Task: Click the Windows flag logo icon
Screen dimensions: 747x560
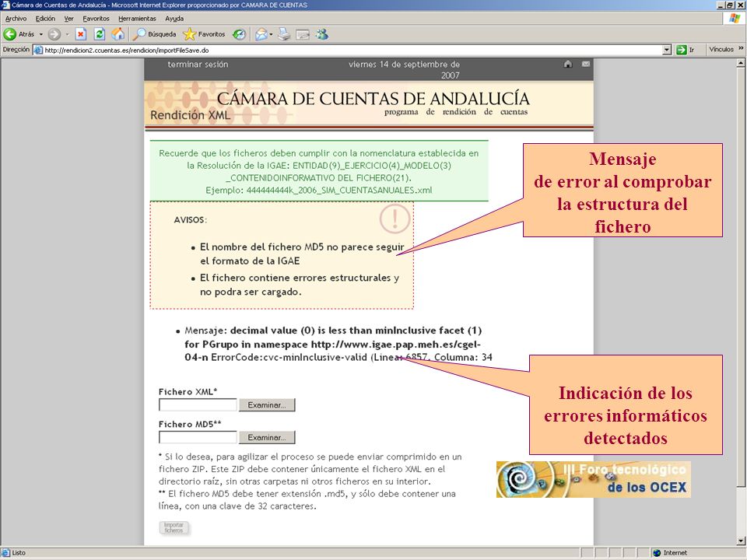Action: click(x=734, y=19)
